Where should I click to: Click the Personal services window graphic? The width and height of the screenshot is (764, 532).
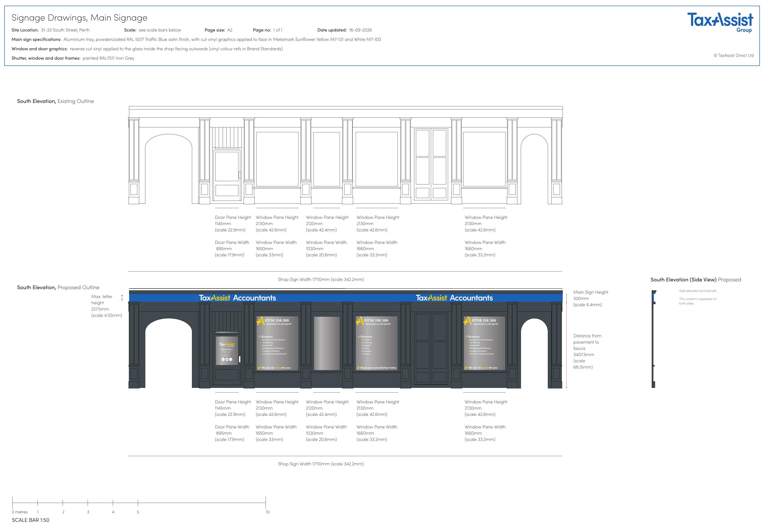(x=377, y=343)
